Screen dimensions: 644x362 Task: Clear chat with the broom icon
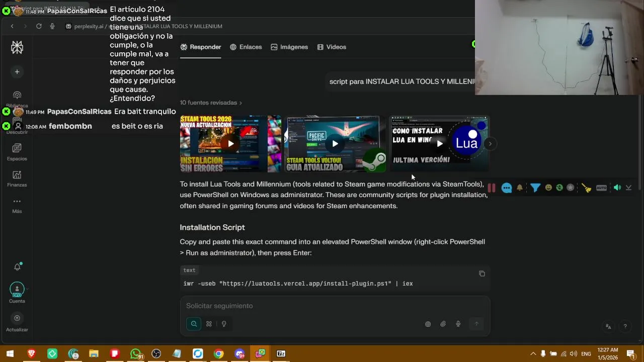(587, 188)
